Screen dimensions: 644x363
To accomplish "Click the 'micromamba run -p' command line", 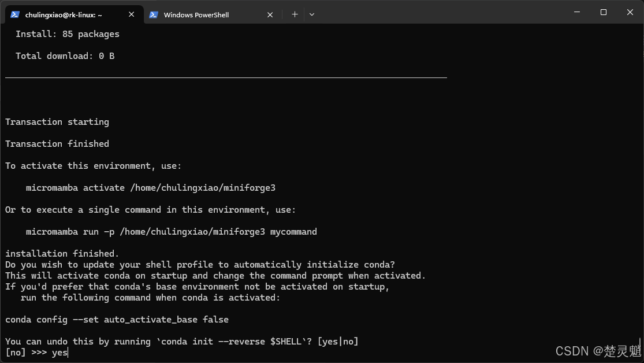I will click(172, 232).
